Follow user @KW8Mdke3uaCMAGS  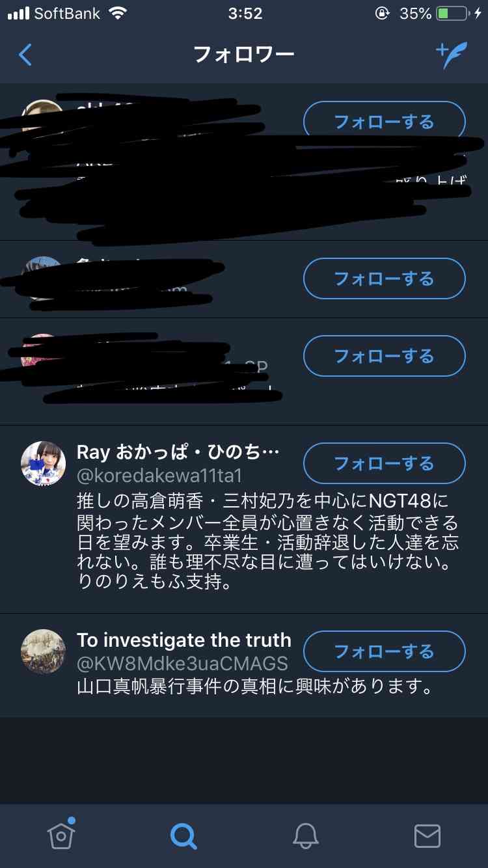click(385, 651)
